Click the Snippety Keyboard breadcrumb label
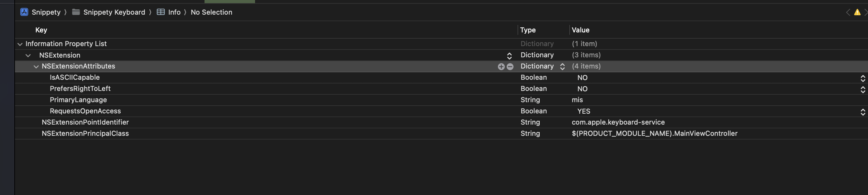Image resolution: width=868 pixels, height=195 pixels. click(114, 12)
